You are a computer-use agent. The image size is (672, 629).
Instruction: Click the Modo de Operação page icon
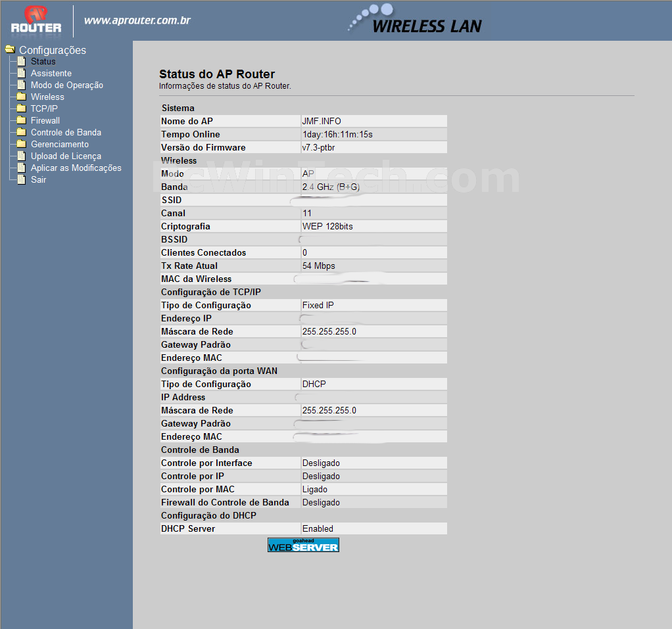click(x=22, y=85)
